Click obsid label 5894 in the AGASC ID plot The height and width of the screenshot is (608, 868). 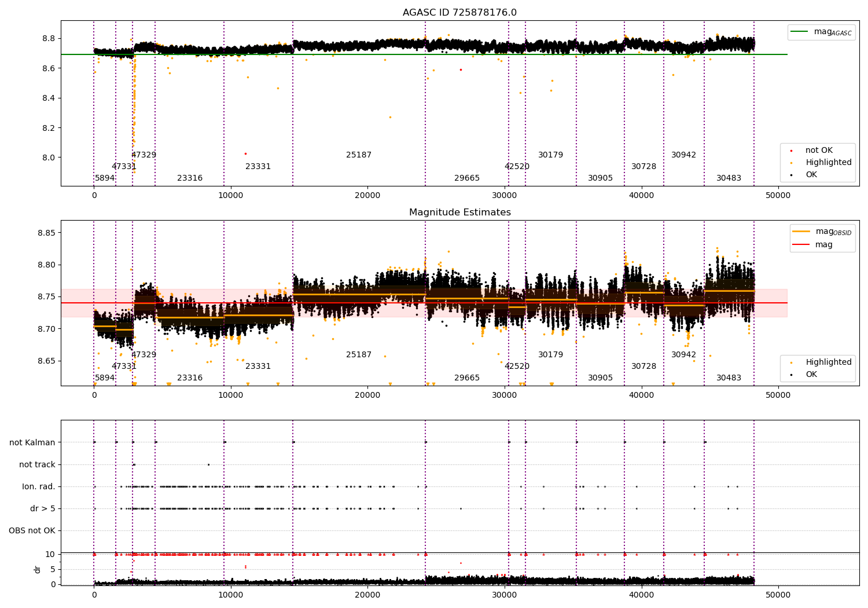[105, 178]
